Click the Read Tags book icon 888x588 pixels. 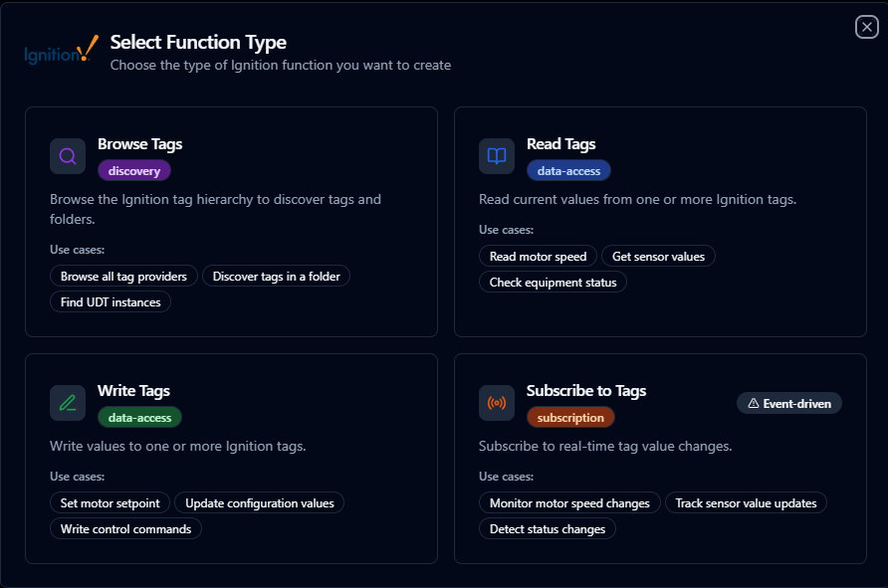click(x=497, y=156)
